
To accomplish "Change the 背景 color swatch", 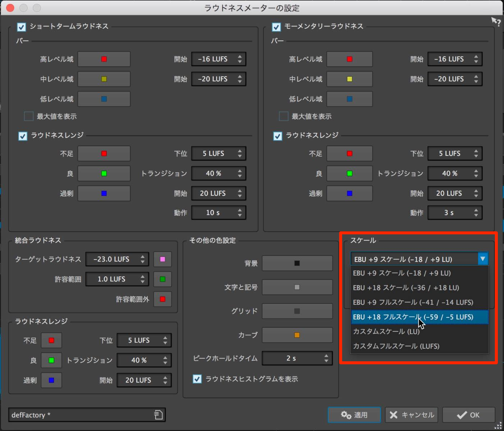I will click(297, 263).
